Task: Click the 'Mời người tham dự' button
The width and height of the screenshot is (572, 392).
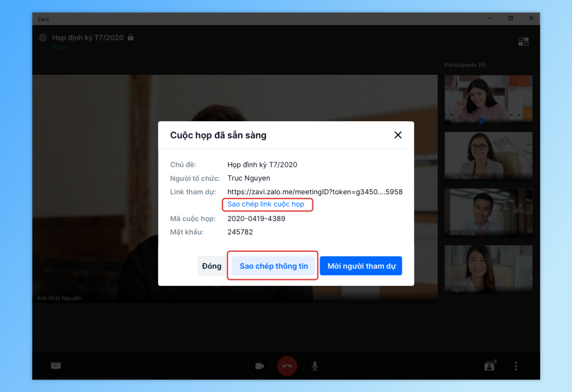Action: pos(361,266)
